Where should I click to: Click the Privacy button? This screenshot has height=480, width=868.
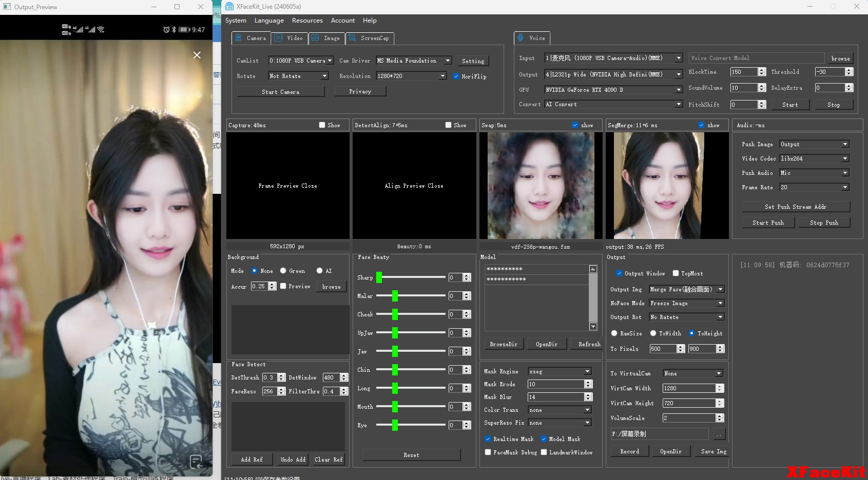tap(360, 91)
